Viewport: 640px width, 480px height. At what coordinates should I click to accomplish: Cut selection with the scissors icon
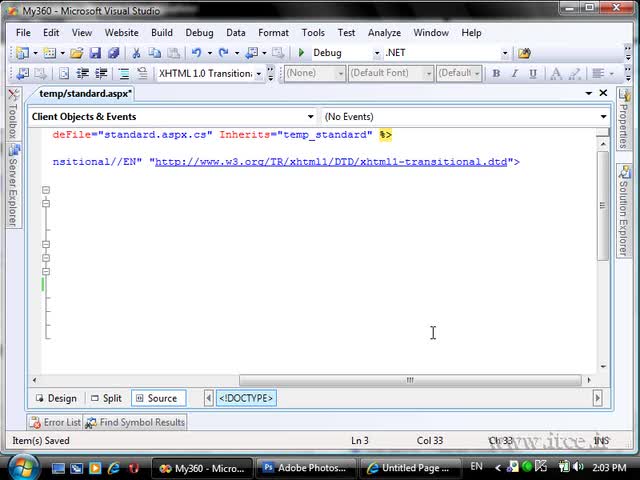(x=136, y=53)
